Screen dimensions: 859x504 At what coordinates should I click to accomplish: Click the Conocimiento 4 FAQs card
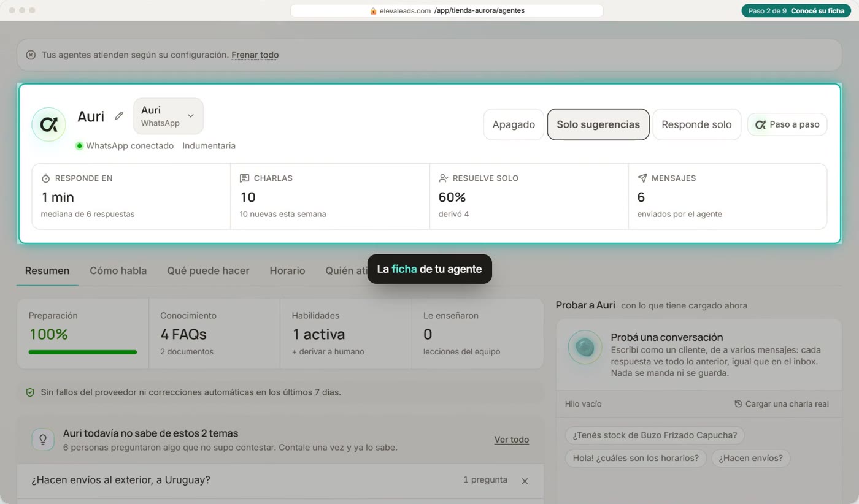214,334
